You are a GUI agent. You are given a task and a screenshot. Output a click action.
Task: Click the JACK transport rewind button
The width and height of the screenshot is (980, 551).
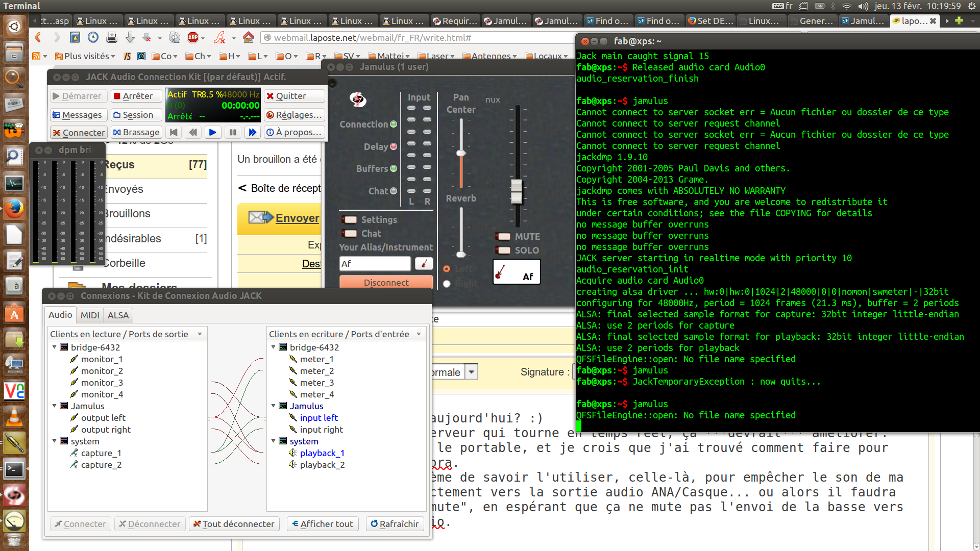193,132
